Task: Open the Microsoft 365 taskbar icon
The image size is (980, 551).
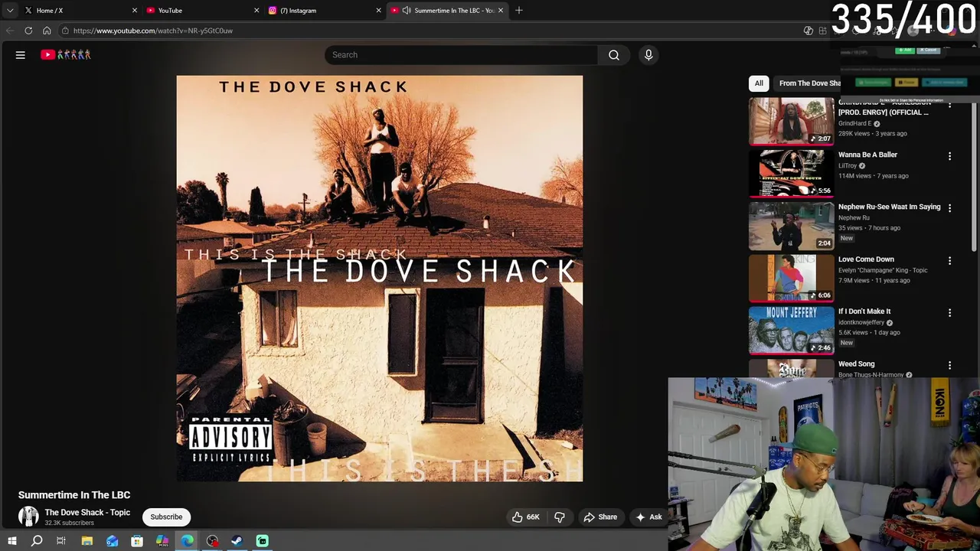Action: (162, 542)
